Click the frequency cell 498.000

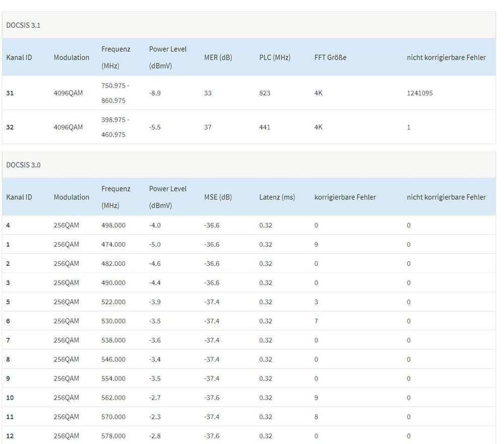pyautogui.click(x=114, y=226)
